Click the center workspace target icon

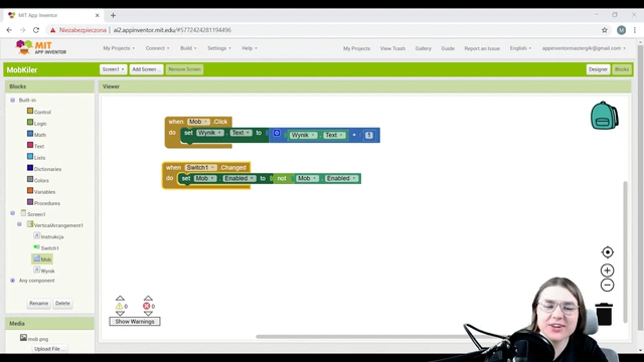coord(607,252)
